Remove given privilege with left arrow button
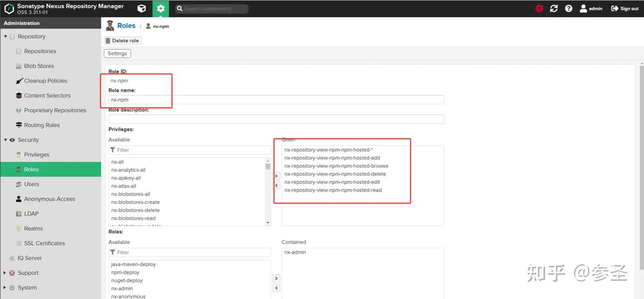644x299 pixels. click(276, 185)
